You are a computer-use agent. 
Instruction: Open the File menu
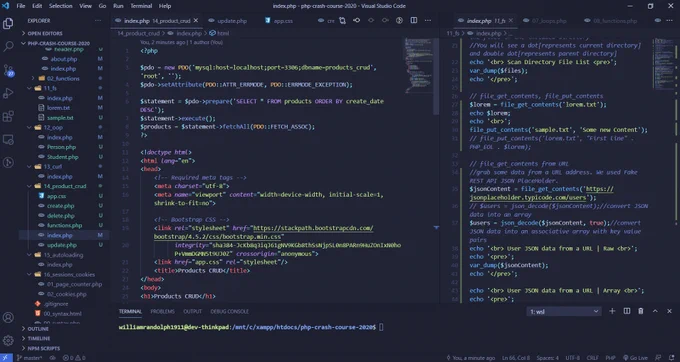[x=20, y=6]
